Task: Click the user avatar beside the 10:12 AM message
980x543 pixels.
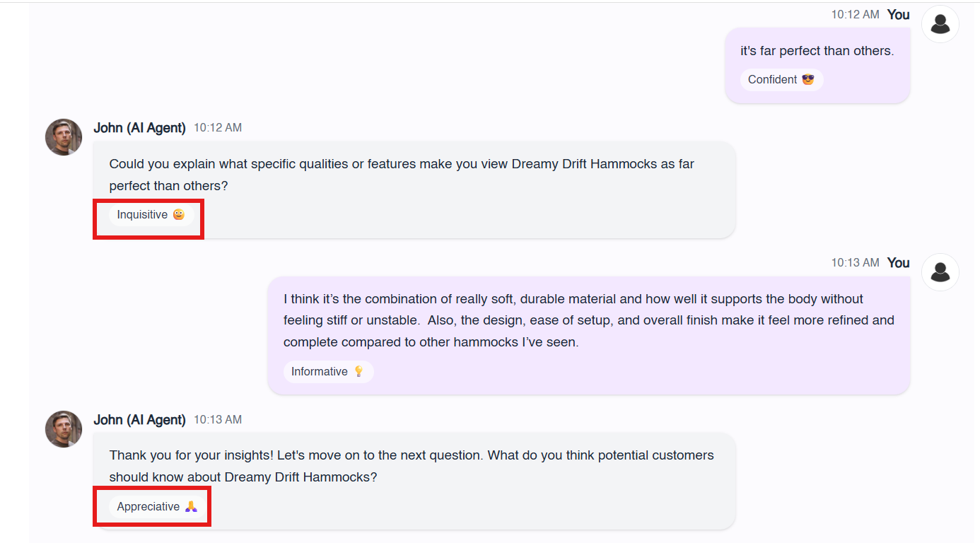Action: pos(940,25)
